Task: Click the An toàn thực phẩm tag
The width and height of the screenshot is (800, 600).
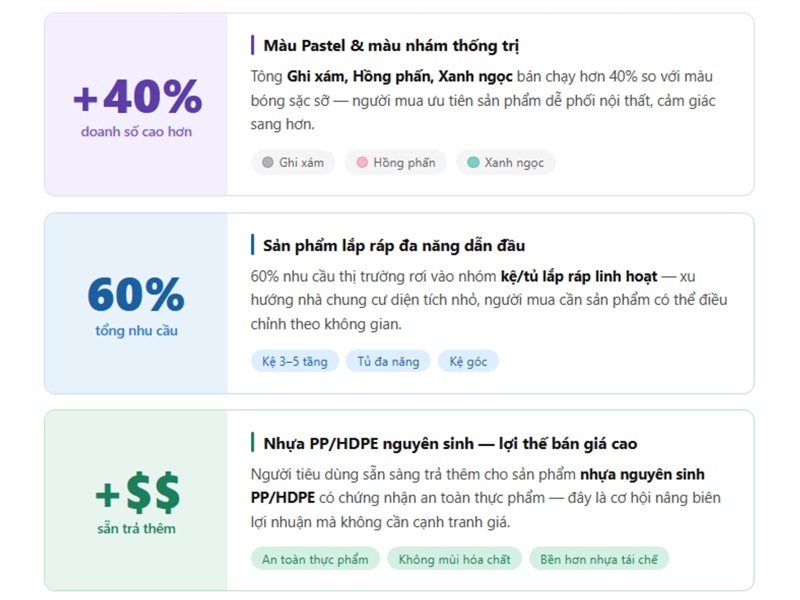Action: tap(315, 559)
